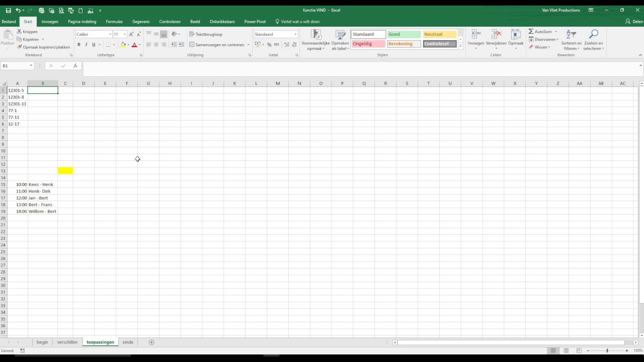This screenshot has height=362, width=644.
Task: Open Opmaak cell format menu
Action: (x=516, y=39)
